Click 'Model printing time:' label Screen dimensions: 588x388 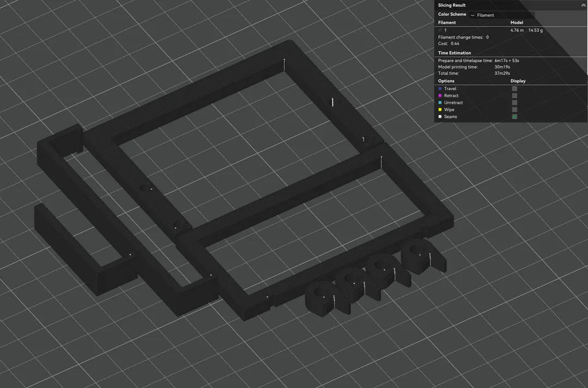click(458, 67)
